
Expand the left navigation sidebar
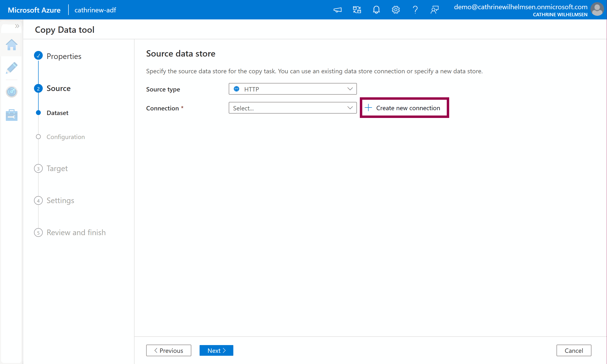17,26
